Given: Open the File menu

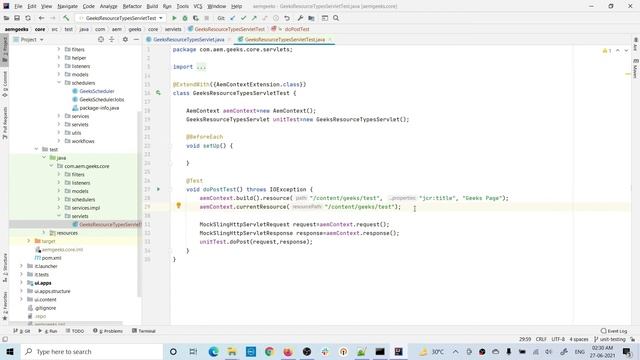Looking at the screenshot, I should coord(18,6).
